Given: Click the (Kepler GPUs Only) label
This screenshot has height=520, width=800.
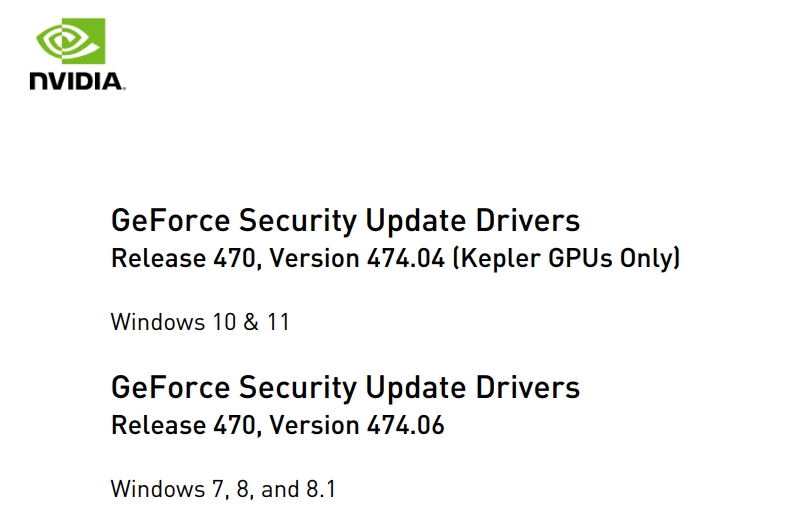Looking at the screenshot, I should click(566, 258).
